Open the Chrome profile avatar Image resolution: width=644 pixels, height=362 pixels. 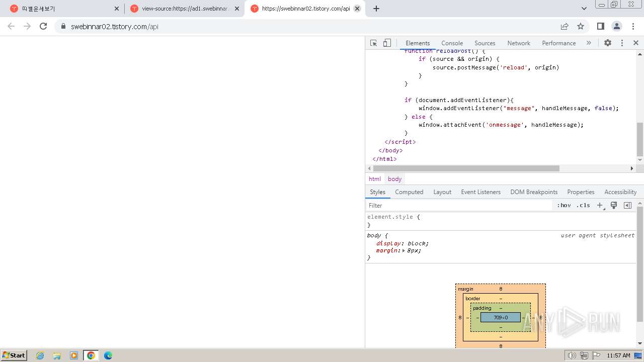tap(616, 26)
